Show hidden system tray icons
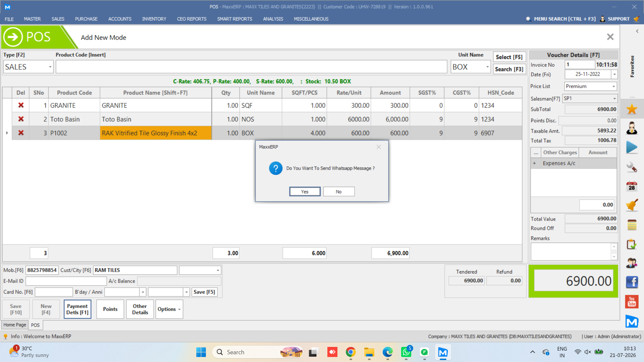The image size is (644, 362). point(532,352)
